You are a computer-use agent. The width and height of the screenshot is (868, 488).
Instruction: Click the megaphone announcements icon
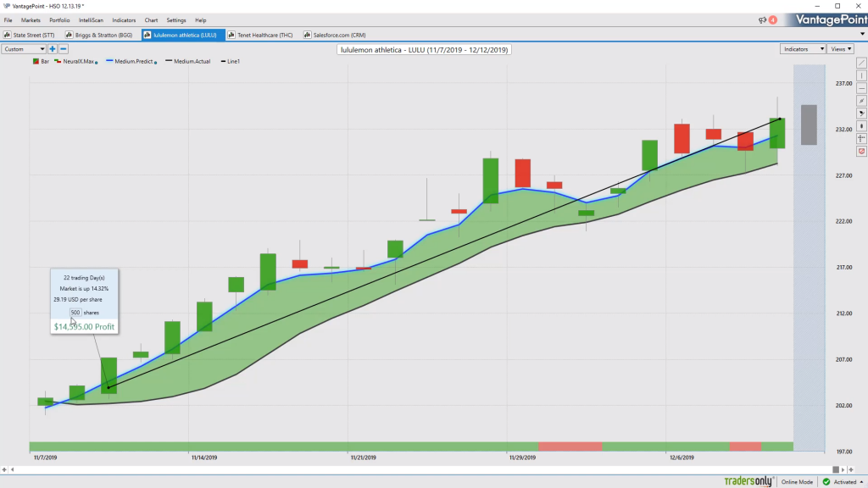[762, 20]
